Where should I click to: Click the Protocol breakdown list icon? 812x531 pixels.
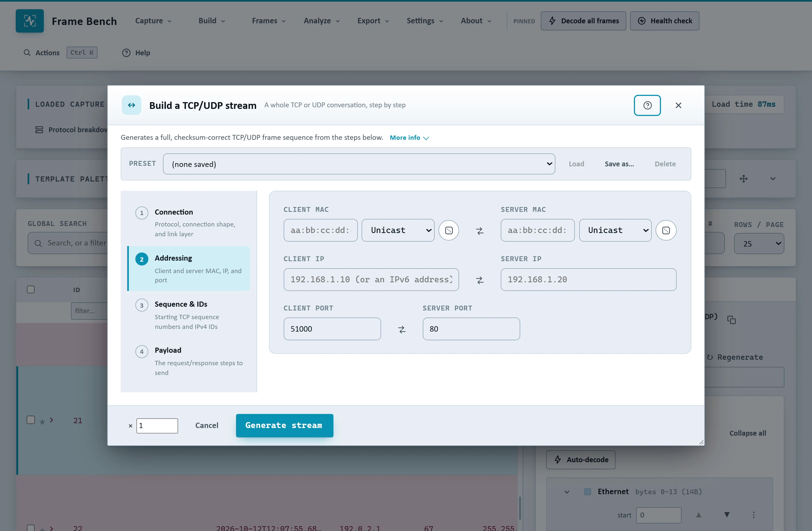click(x=39, y=130)
